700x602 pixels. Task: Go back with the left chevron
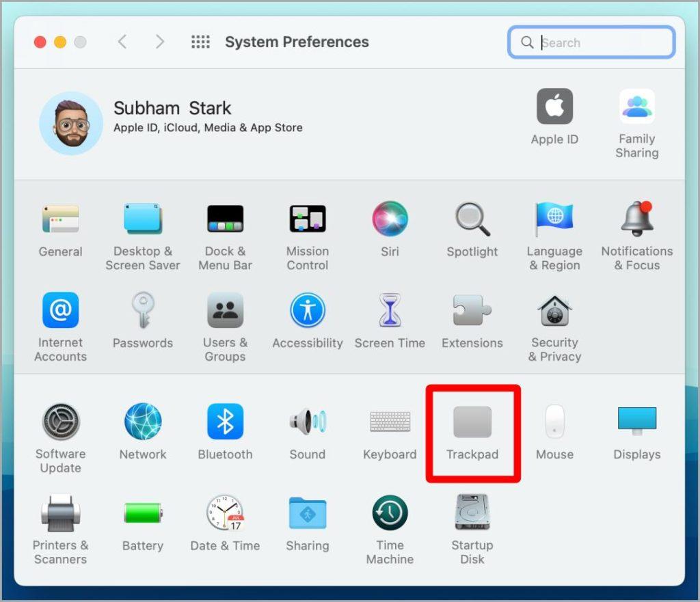pyautogui.click(x=122, y=42)
